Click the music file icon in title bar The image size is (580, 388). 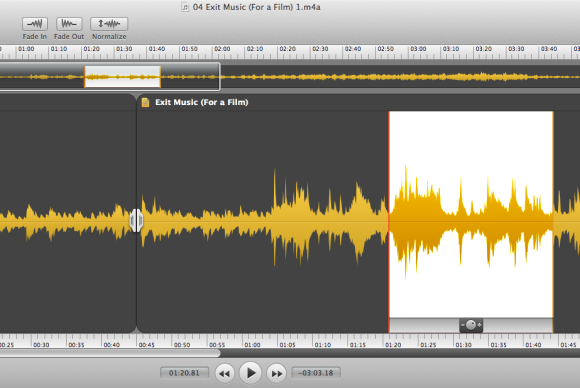(x=185, y=7)
